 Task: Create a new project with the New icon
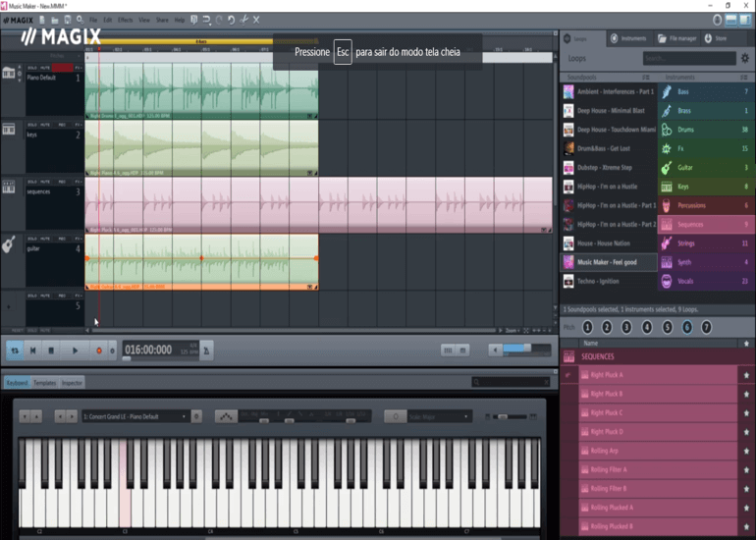point(42,20)
